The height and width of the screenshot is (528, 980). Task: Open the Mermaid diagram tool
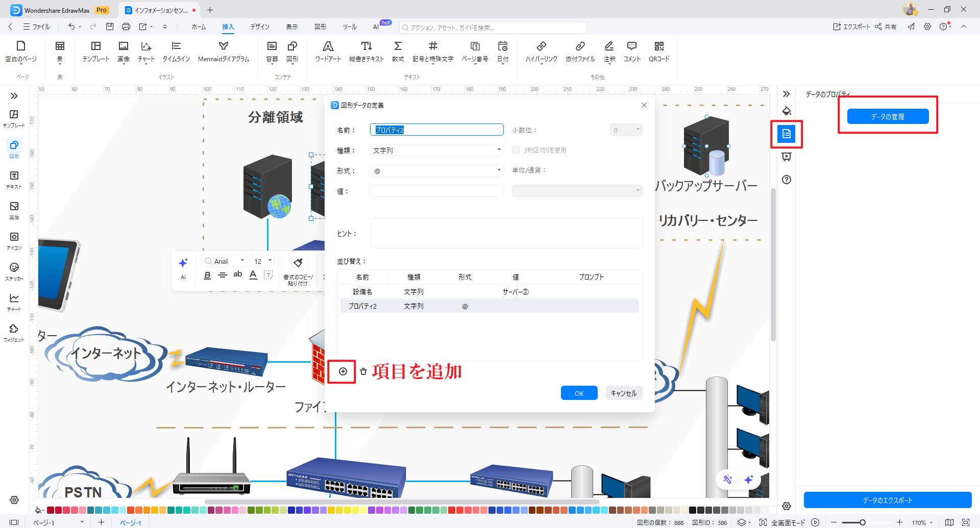pyautogui.click(x=223, y=47)
